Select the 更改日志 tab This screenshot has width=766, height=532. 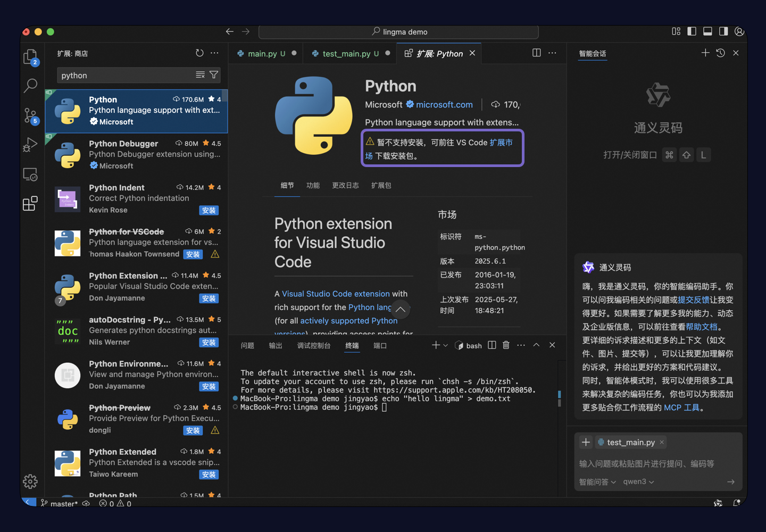pyautogui.click(x=345, y=185)
